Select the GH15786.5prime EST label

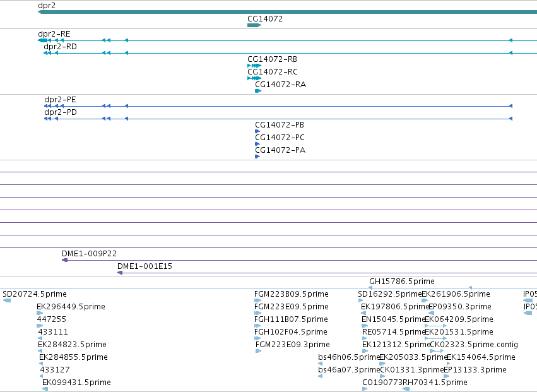click(x=402, y=282)
